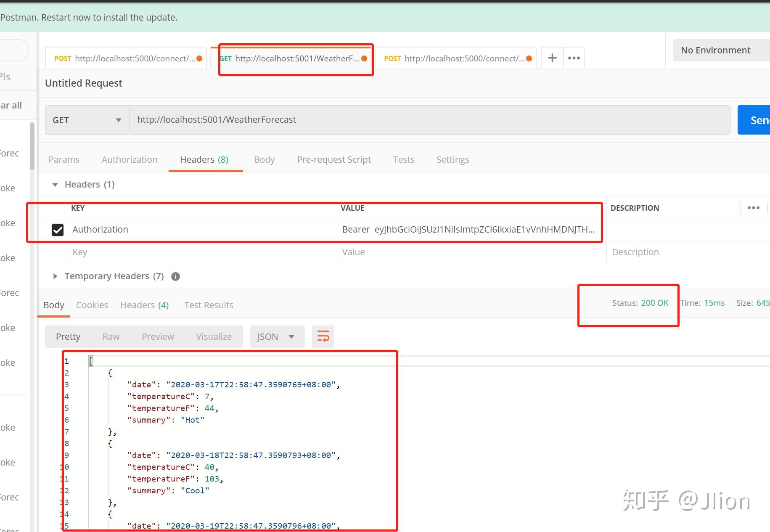This screenshot has width=770, height=532.
Task: Open the No Environment selector
Action: point(721,50)
